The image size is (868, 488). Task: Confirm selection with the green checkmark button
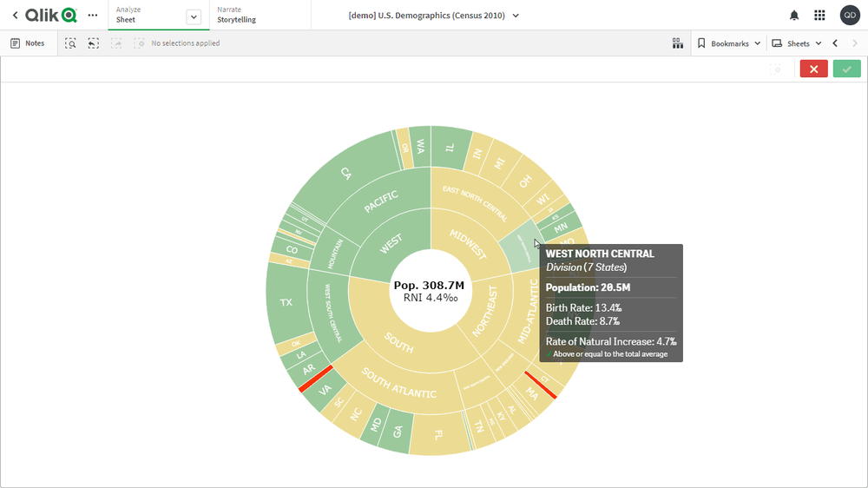pos(846,69)
